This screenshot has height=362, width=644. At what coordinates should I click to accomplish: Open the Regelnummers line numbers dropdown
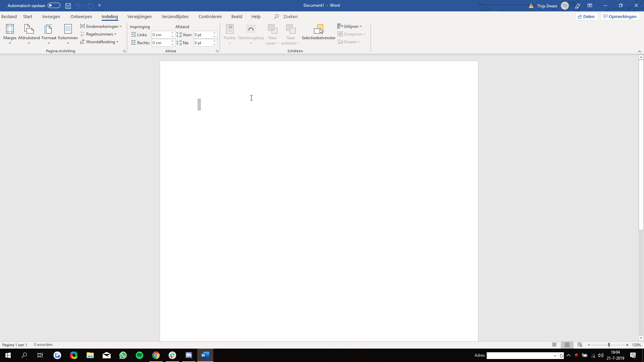99,34
